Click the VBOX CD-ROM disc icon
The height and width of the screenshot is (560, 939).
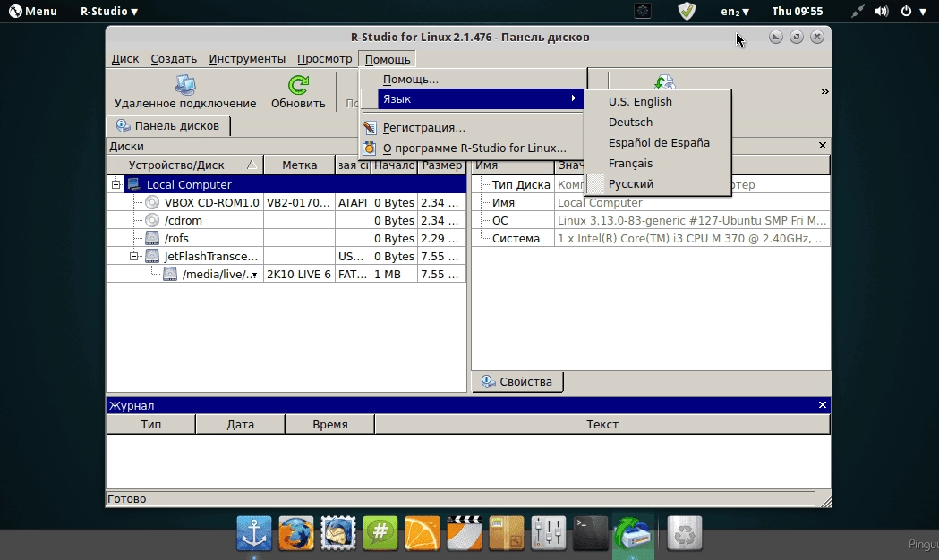click(x=152, y=202)
